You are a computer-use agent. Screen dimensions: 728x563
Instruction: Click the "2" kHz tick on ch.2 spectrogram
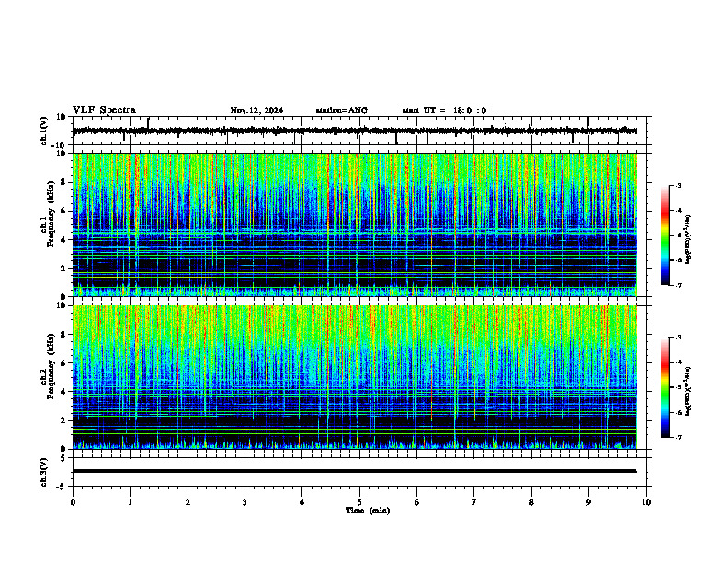(63, 420)
